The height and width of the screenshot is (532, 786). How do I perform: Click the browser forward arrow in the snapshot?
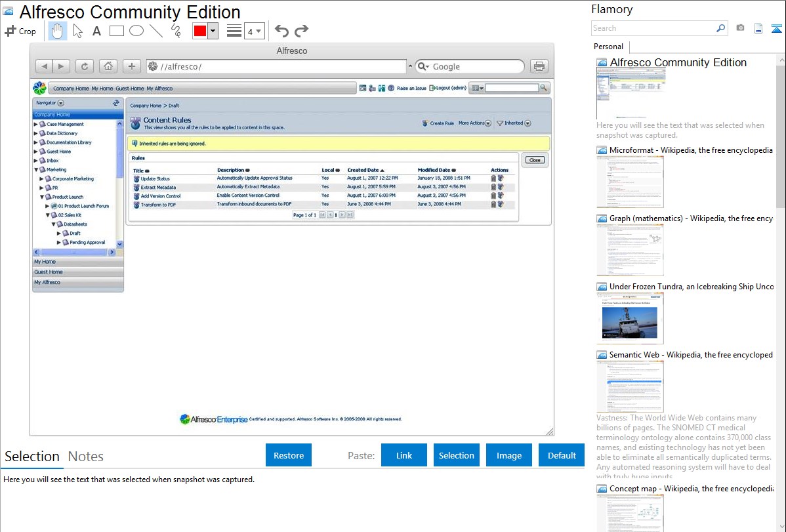pos(61,66)
